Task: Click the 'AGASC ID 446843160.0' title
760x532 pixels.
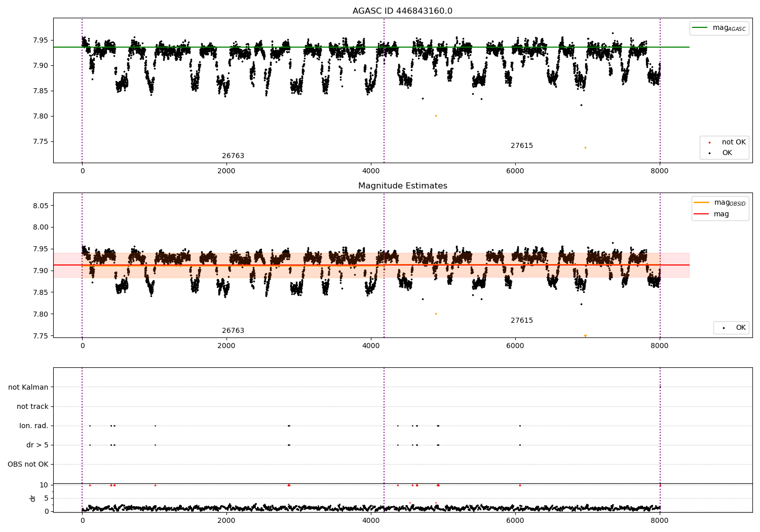Action: [x=403, y=11]
